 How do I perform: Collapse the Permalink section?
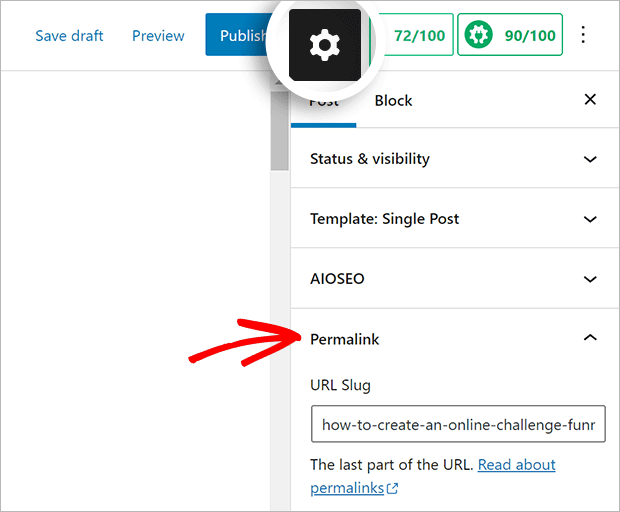tap(590, 339)
